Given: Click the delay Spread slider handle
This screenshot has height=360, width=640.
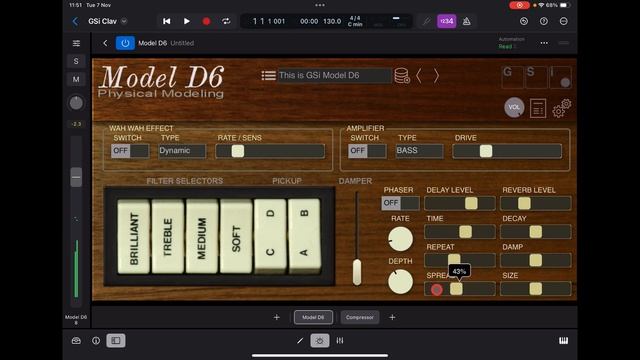Looking at the screenshot, I should click(x=456, y=289).
